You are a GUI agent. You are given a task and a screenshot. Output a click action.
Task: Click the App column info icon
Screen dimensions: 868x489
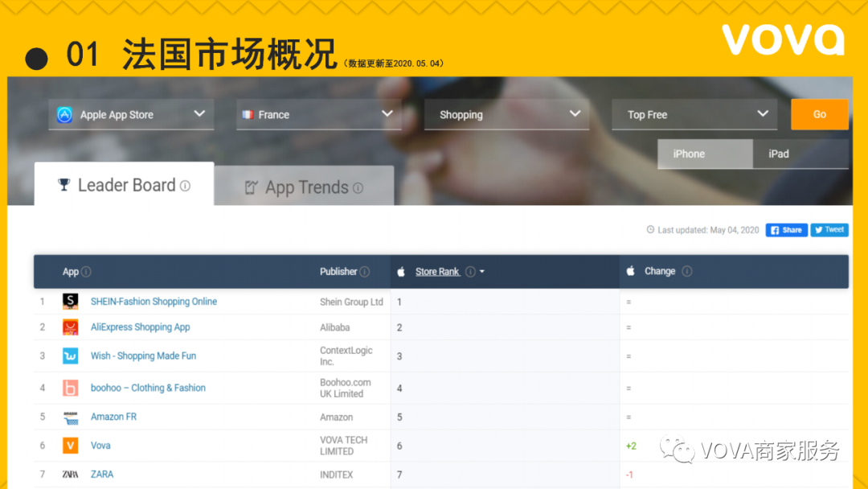coord(86,271)
